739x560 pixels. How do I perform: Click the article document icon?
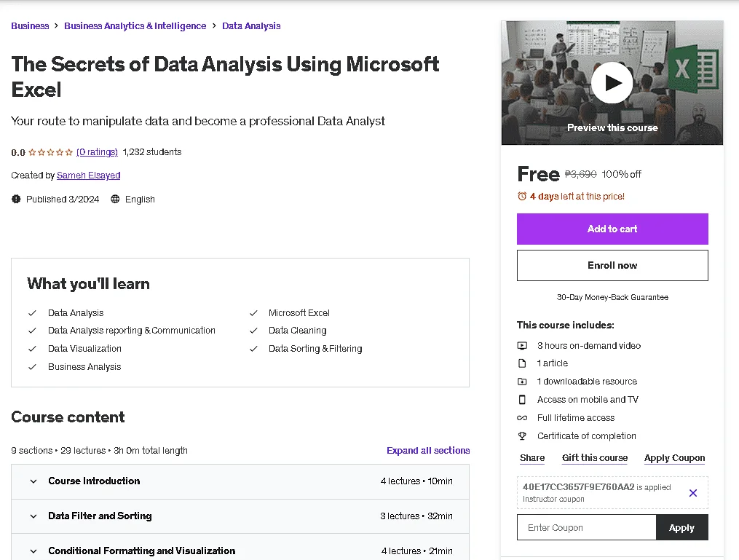click(522, 363)
